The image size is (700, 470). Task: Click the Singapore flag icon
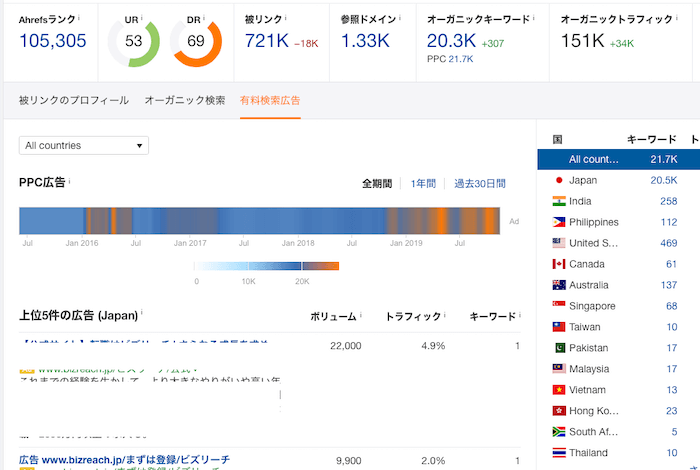click(559, 304)
